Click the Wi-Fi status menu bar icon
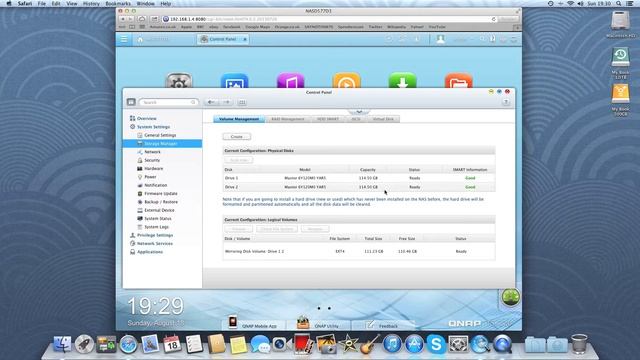 click(x=570, y=3)
